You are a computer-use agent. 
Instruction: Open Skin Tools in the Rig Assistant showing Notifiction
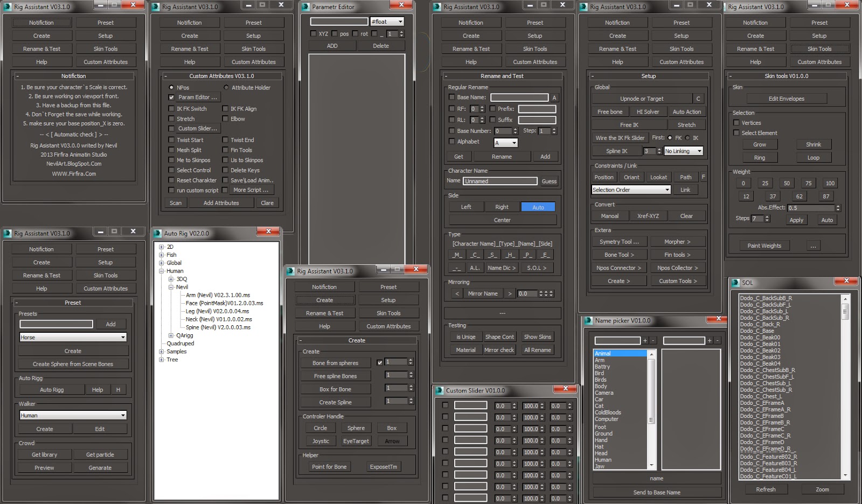(106, 49)
